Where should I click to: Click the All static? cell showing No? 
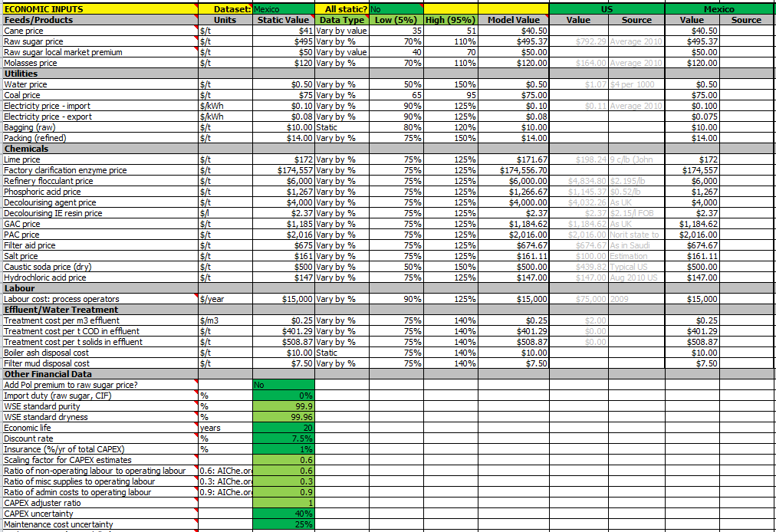coord(396,9)
